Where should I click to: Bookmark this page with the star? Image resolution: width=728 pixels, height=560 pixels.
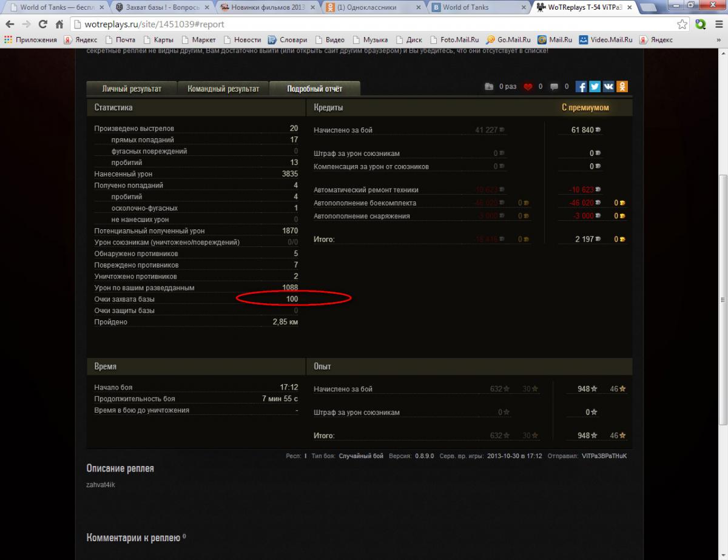point(682,24)
